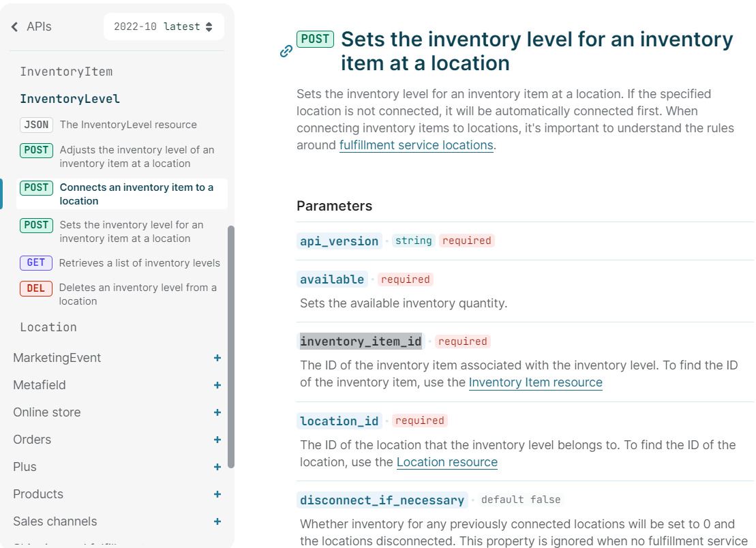Click POST badge beside Adjusts the inventory level
Viewport: 756px width, 548px height.
(36, 150)
